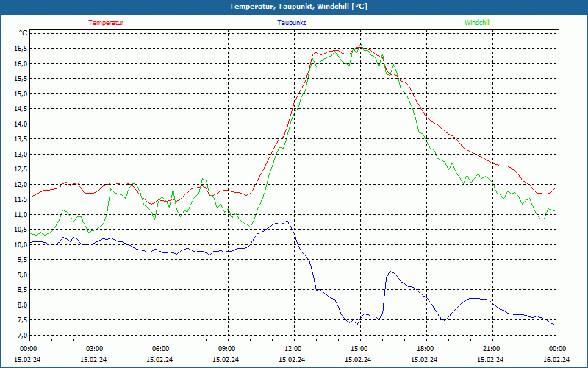Select the 12,0 y-axis value
Image resolution: width=588 pixels, height=368 pixels.
[21, 185]
